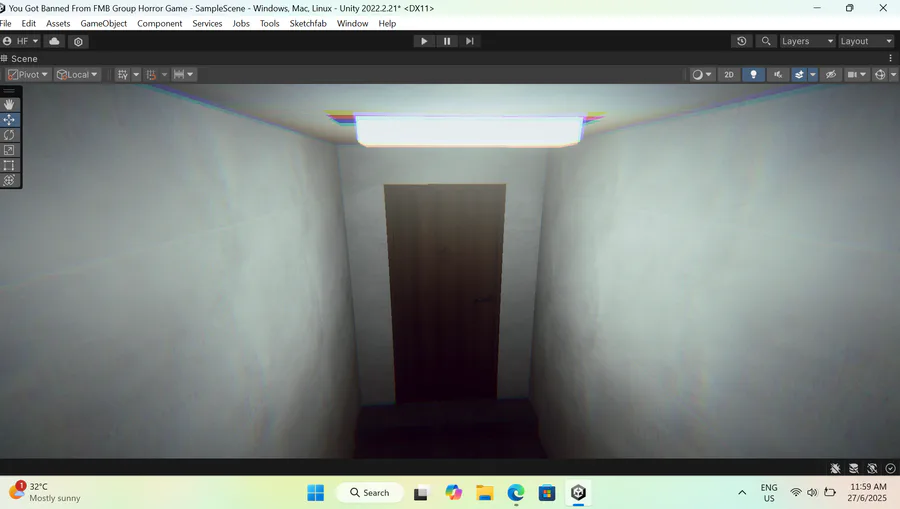The height and width of the screenshot is (509, 900).
Task: Open the Unity Search magnifier
Action: click(x=766, y=41)
